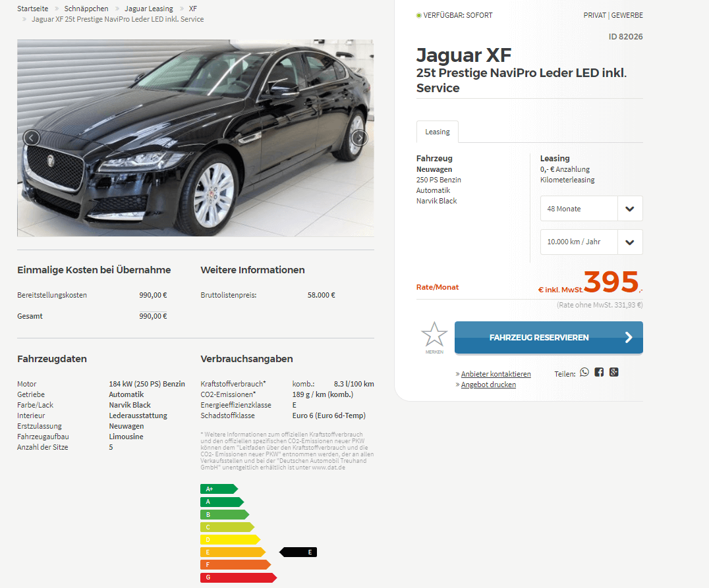
Task: Open the Anbieter kontaktieren link
Action: coord(496,374)
